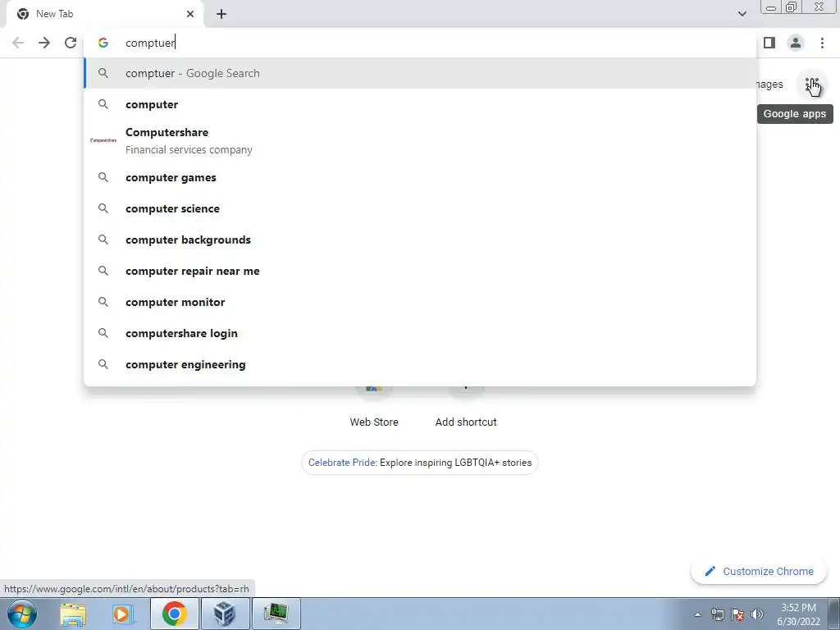Select 'computershare login' suggestion
This screenshot has height=630, width=840.
[420, 333]
